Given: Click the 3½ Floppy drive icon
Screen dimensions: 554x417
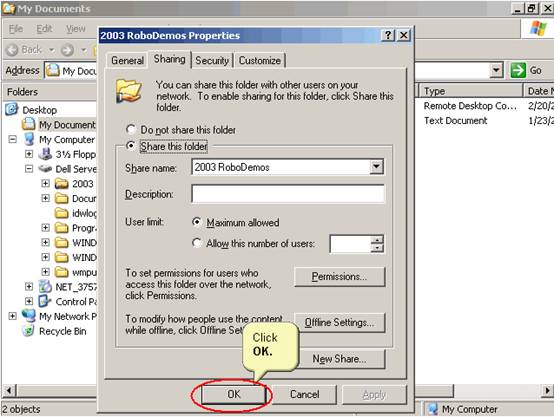Looking at the screenshot, I should pos(45,154).
